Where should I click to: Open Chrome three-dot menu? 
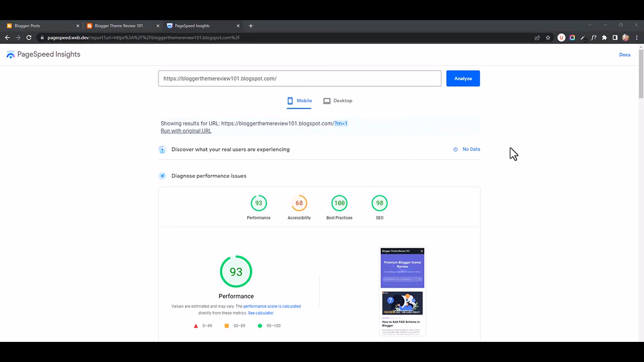637,38
